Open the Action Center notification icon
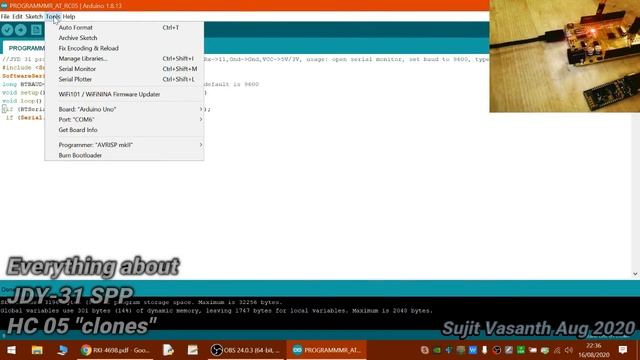The width and height of the screenshot is (640, 360). pos(623,350)
